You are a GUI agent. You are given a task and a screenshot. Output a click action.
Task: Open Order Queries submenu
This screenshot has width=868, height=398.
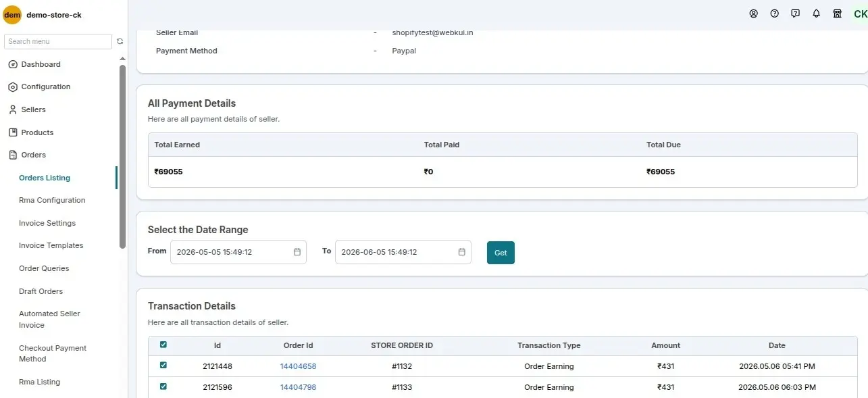(44, 268)
